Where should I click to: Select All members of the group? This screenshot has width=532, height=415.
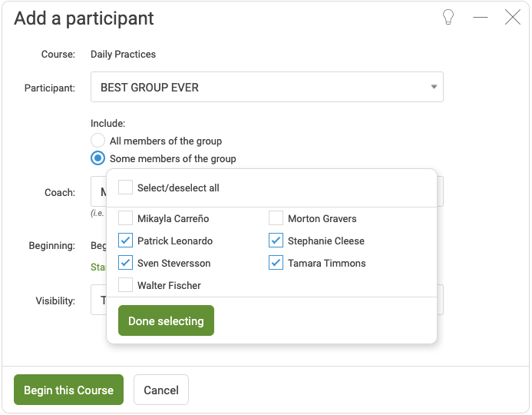pyautogui.click(x=97, y=141)
